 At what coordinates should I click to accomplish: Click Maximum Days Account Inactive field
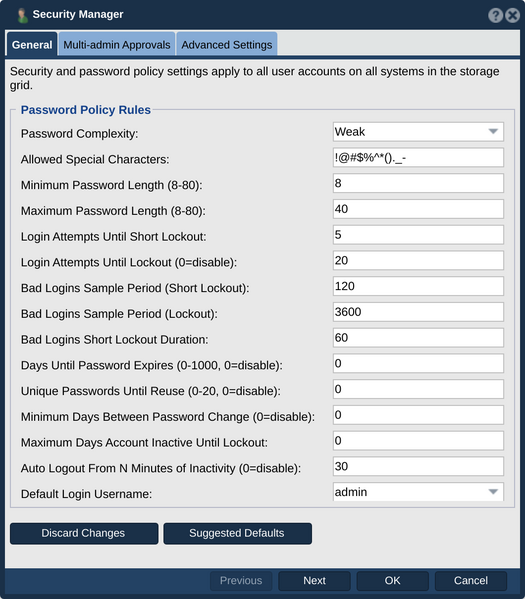click(418, 441)
